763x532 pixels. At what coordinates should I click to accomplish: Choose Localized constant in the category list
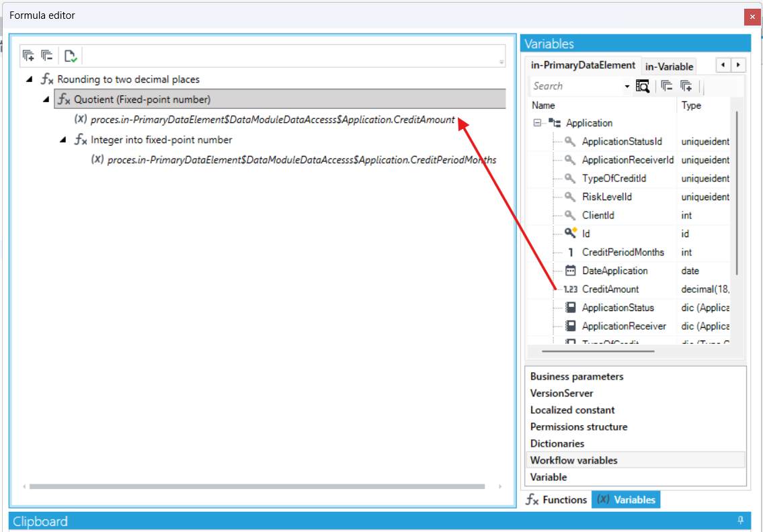pos(635,410)
